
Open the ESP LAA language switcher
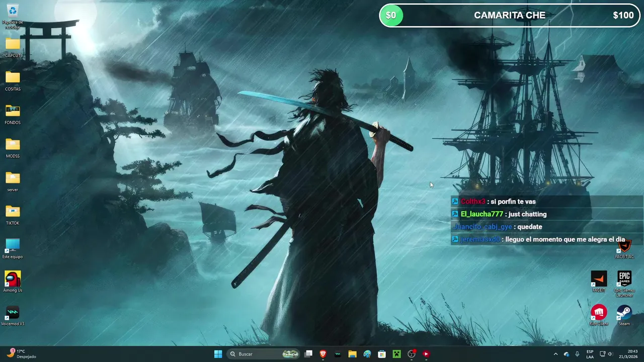click(590, 354)
